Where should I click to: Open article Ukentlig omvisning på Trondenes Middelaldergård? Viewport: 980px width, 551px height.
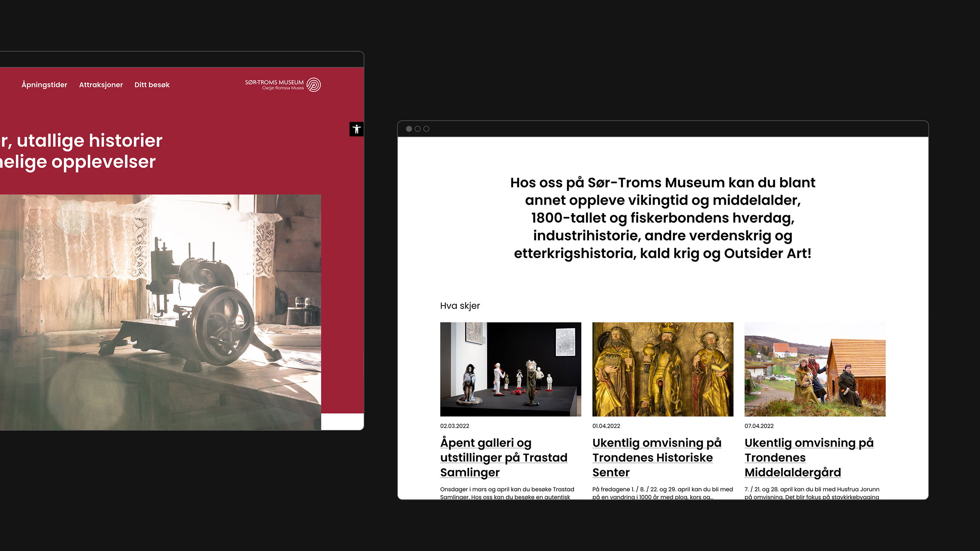pos(809,457)
